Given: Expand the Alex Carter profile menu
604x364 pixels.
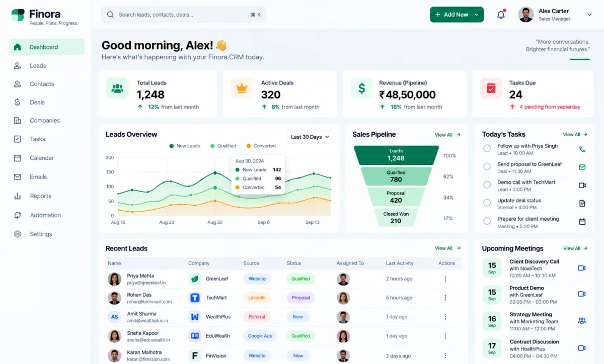Looking at the screenshot, I should point(589,15).
